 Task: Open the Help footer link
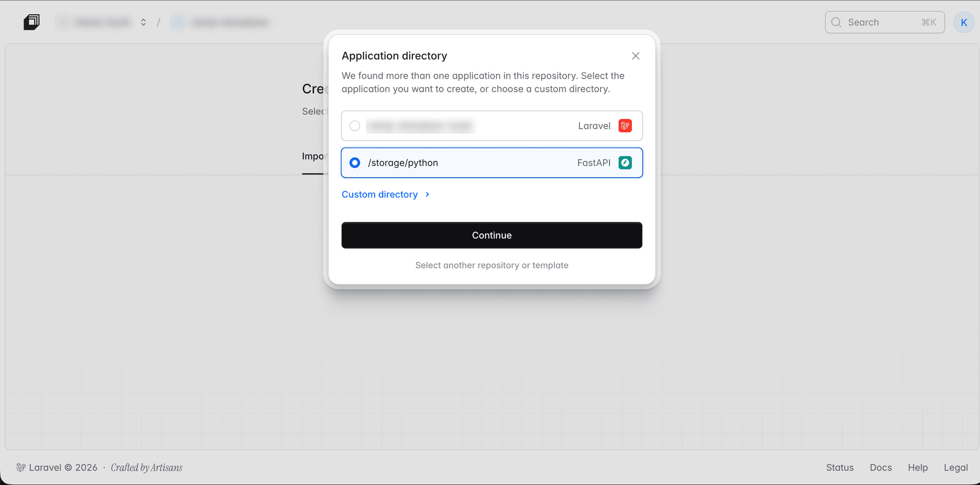point(918,468)
